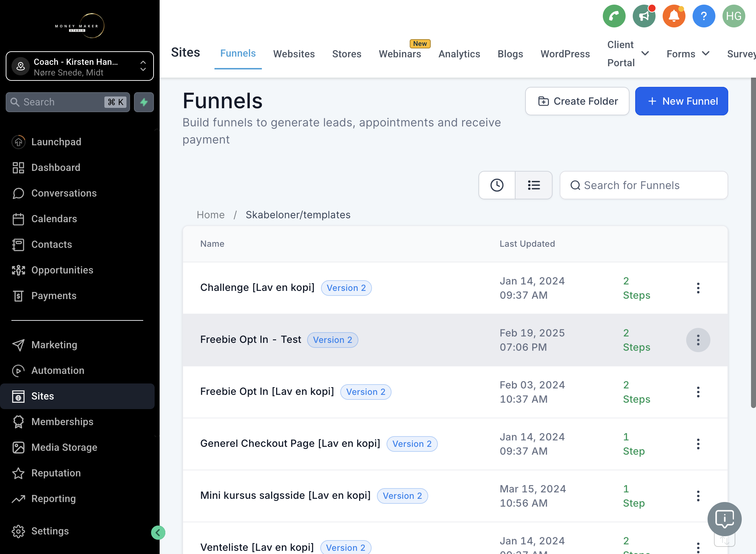Open the megaphone announcements icon

(644, 16)
